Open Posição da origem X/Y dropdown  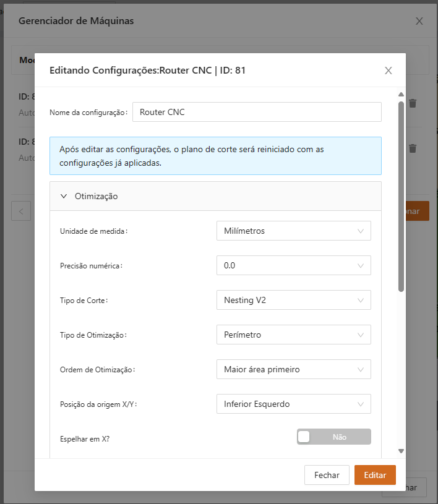coord(293,404)
